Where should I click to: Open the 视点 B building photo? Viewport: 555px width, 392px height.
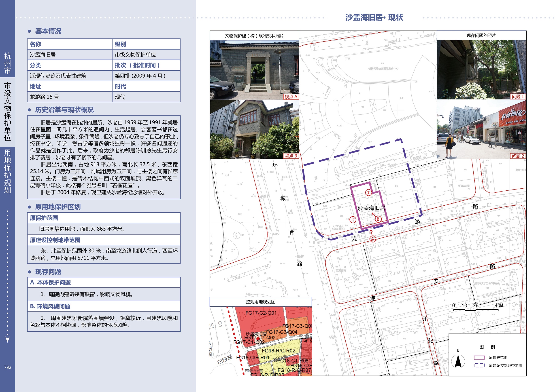click(x=255, y=129)
